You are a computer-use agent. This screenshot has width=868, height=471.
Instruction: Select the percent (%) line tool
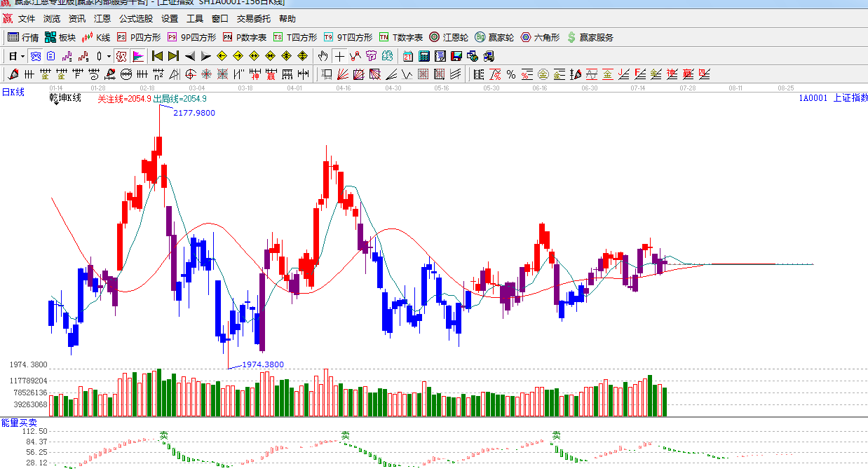(x=510, y=74)
